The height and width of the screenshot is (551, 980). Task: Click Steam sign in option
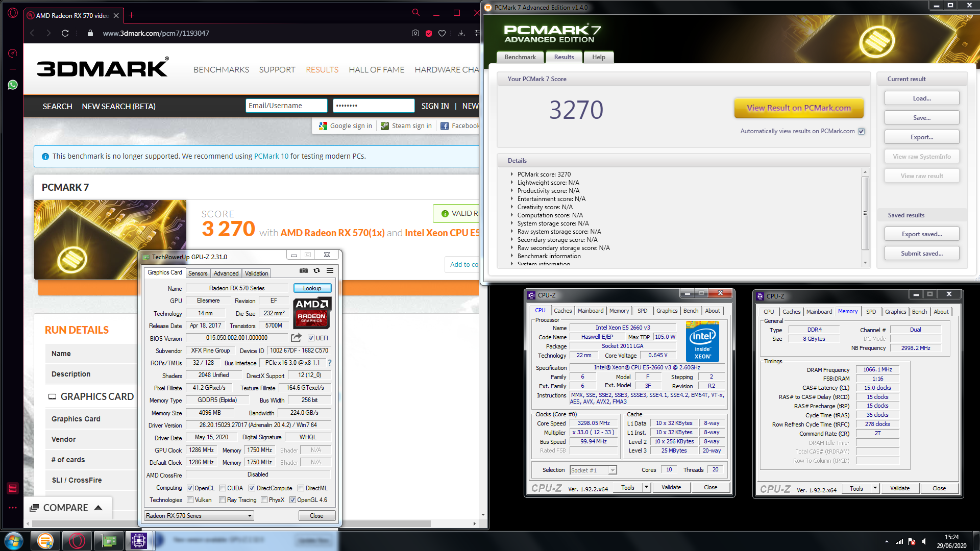pyautogui.click(x=406, y=126)
